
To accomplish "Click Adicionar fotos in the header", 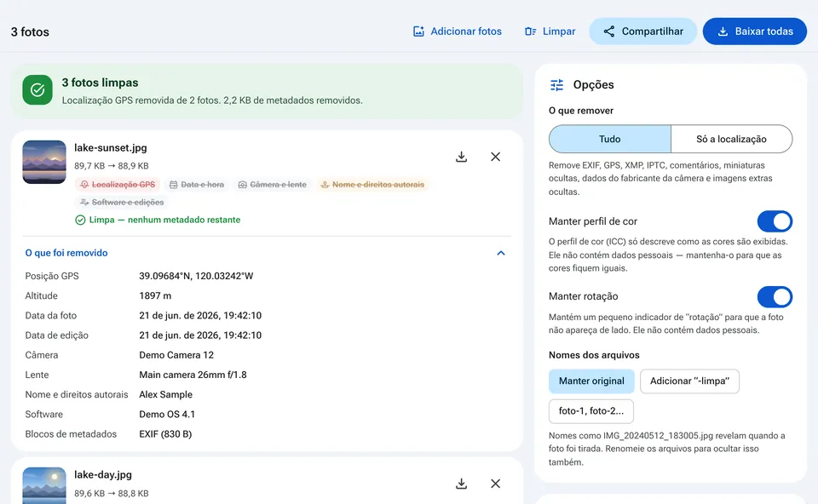I will (457, 31).
